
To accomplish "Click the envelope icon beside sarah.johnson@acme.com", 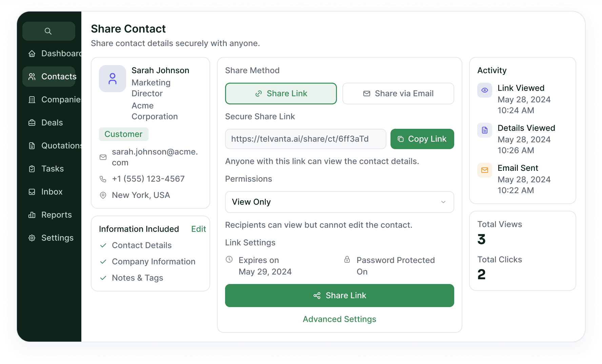I will click(x=103, y=157).
